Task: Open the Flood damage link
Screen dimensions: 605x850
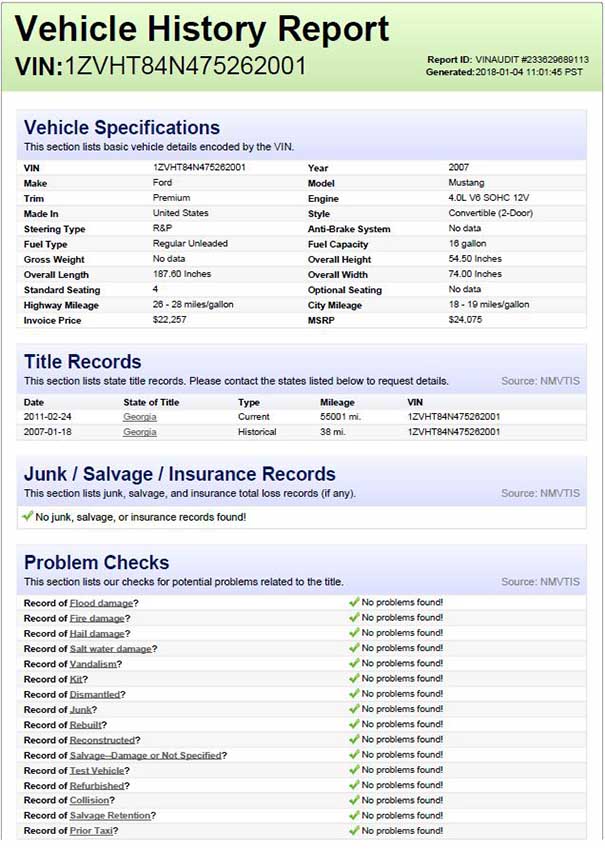Action: click(x=101, y=603)
